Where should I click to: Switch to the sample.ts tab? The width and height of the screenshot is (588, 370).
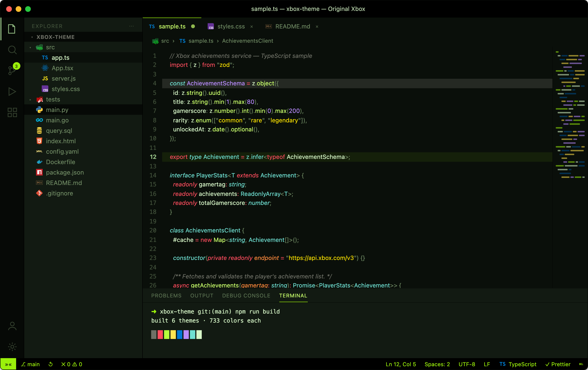[172, 26]
